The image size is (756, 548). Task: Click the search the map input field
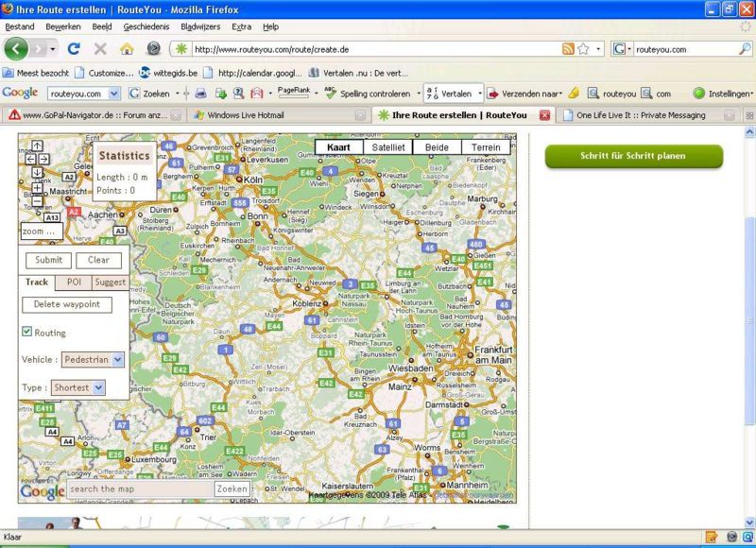(x=140, y=488)
